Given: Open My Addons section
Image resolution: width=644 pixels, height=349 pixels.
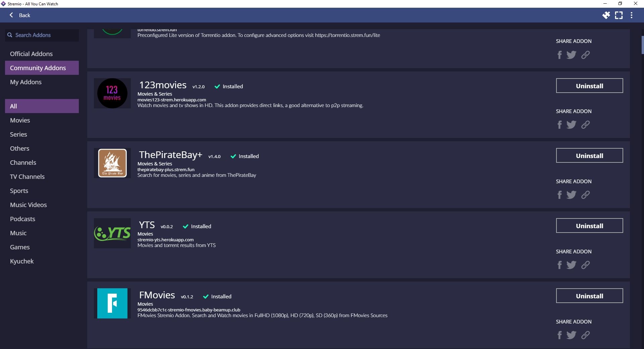Looking at the screenshot, I should pos(26,82).
